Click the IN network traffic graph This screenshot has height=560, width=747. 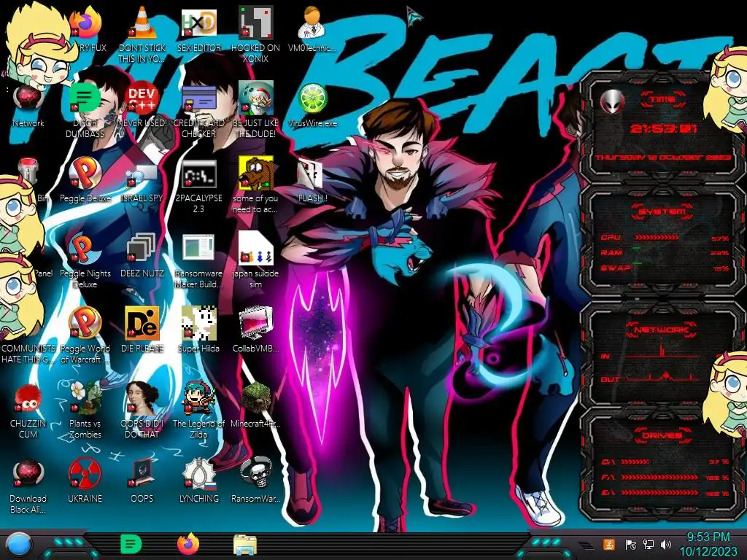pos(663,351)
